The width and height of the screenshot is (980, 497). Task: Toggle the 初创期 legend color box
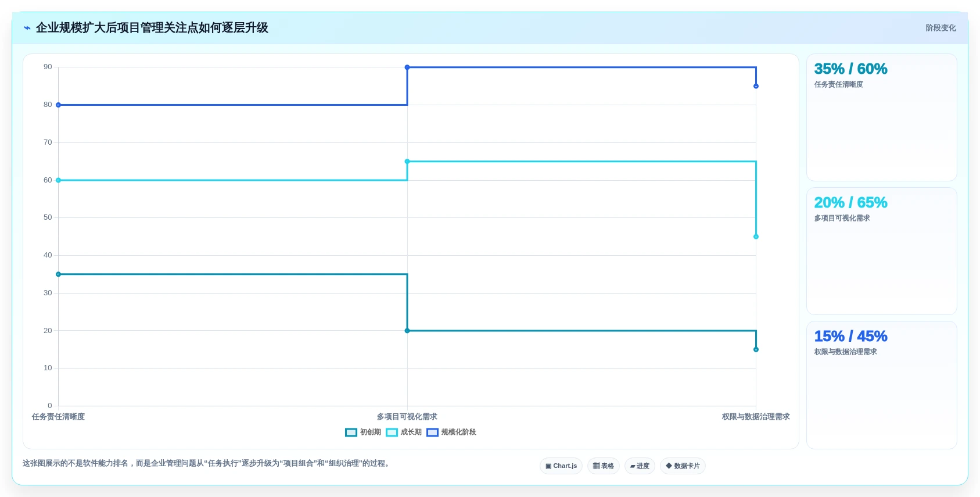coord(351,432)
